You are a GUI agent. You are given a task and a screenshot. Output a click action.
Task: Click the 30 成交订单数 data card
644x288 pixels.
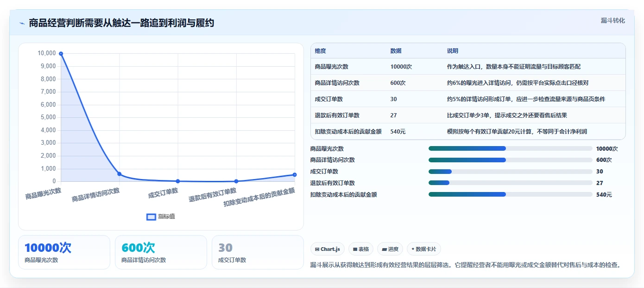click(258, 252)
